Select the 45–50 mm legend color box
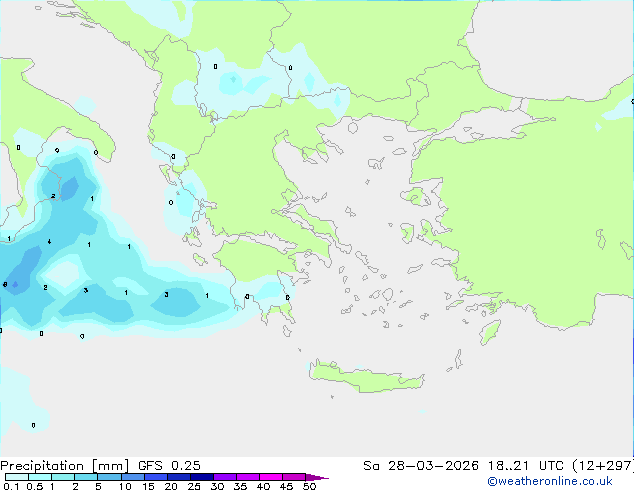634x490 pixels. click(294, 477)
